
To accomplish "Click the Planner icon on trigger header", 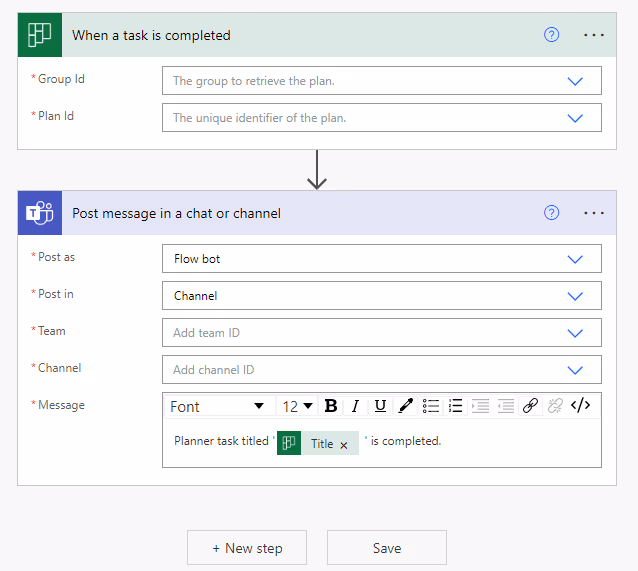I will pyautogui.click(x=40, y=35).
